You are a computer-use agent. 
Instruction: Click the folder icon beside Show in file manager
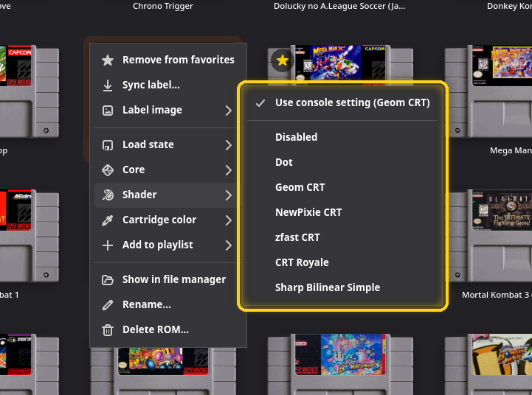click(x=108, y=280)
